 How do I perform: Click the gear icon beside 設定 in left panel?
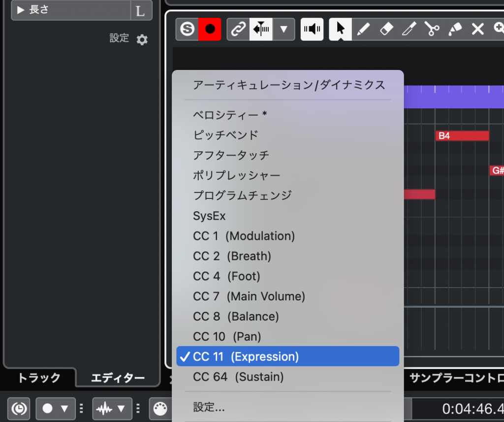142,39
